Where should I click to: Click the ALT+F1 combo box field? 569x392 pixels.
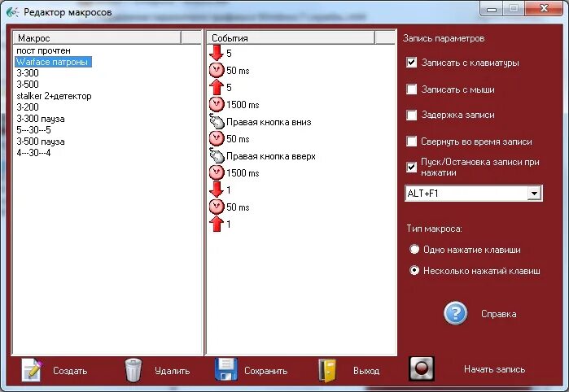(473, 194)
